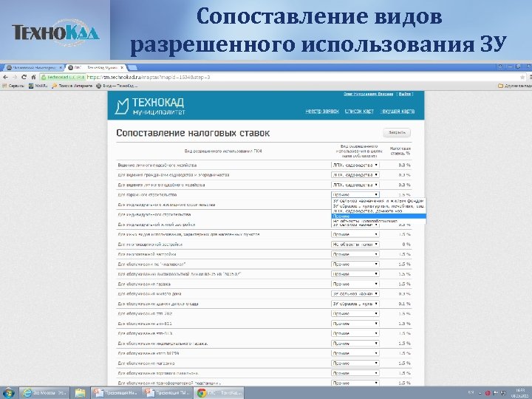Open dropdown for обслуживания гаража row
The height and width of the screenshot is (399, 532).
pyautogui.click(x=355, y=284)
